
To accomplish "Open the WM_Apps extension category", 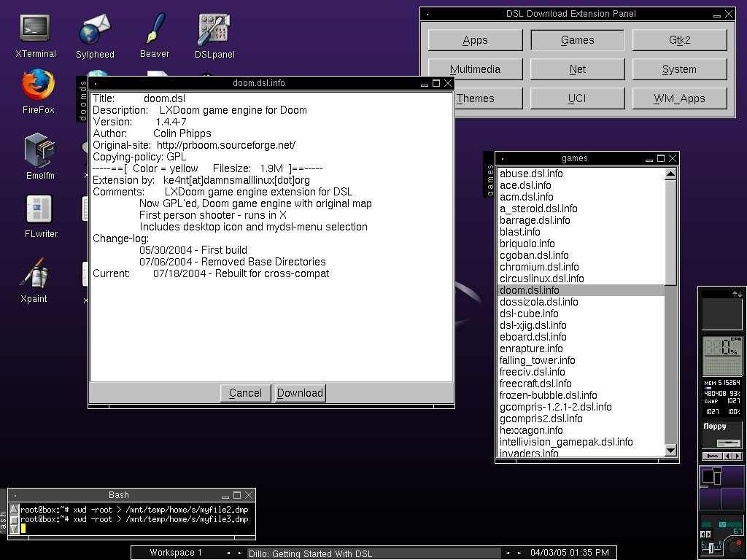I will pos(679,98).
